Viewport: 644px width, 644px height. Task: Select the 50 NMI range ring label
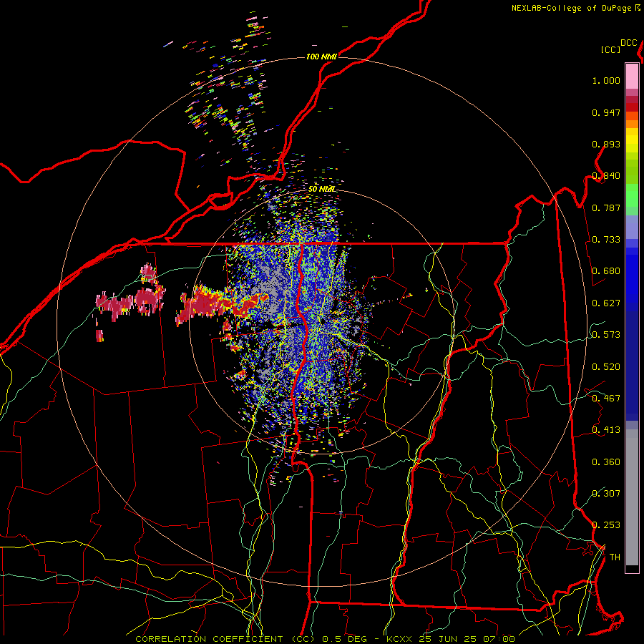pyautogui.click(x=321, y=189)
